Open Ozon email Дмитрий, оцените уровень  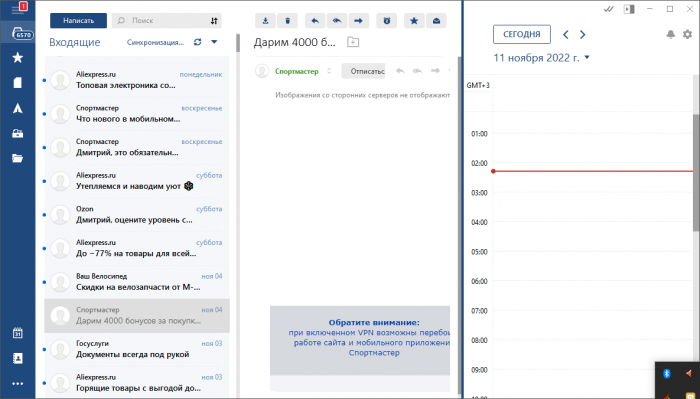tap(137, 215)
